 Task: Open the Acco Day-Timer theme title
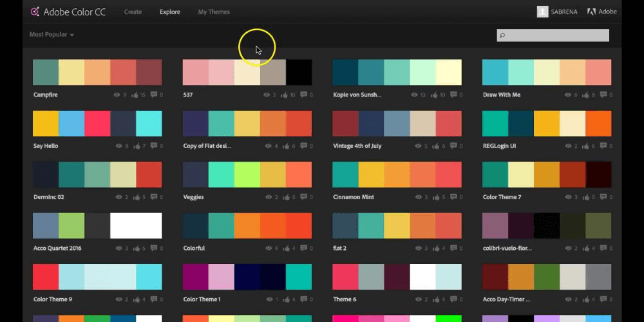pos(506,299)
